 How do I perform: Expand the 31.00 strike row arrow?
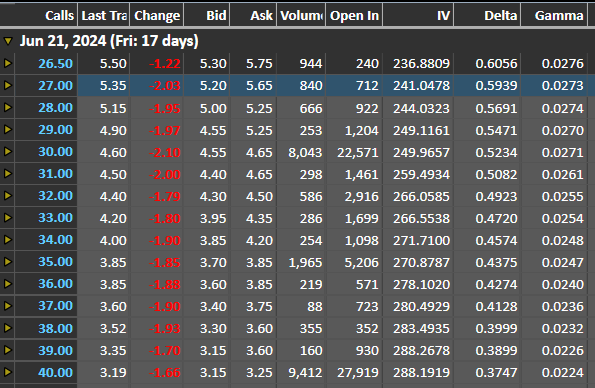pos(8,173)
